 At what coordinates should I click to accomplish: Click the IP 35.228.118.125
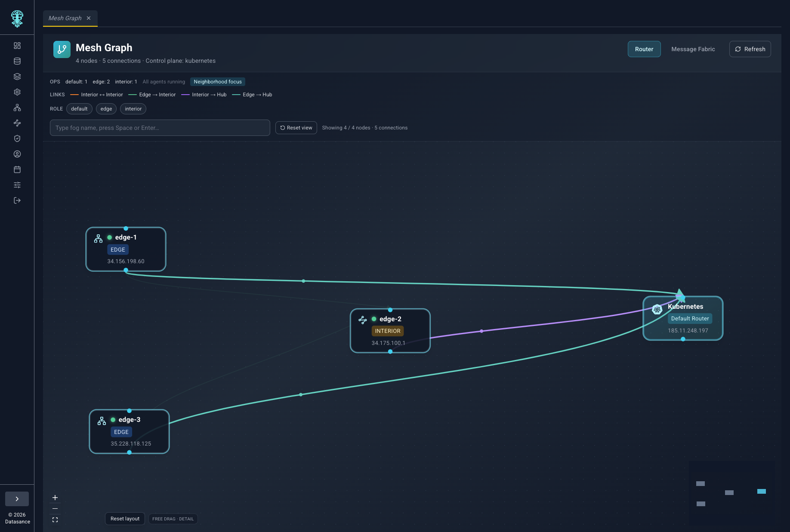[131, 444]
